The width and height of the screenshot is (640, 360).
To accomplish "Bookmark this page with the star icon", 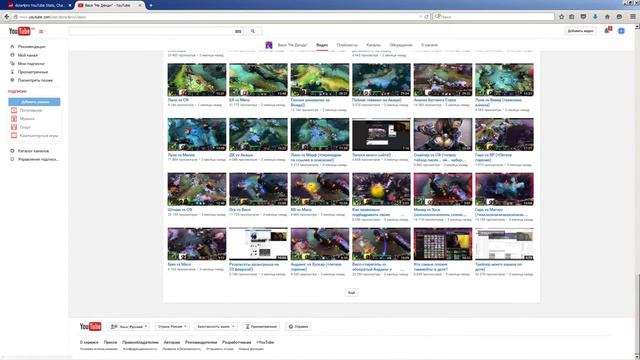I will tap(562, 17).
